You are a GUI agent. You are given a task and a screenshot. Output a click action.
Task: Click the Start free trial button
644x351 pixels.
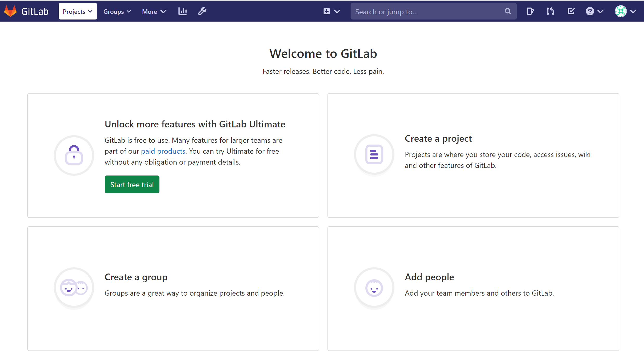(x=132, y=184)
